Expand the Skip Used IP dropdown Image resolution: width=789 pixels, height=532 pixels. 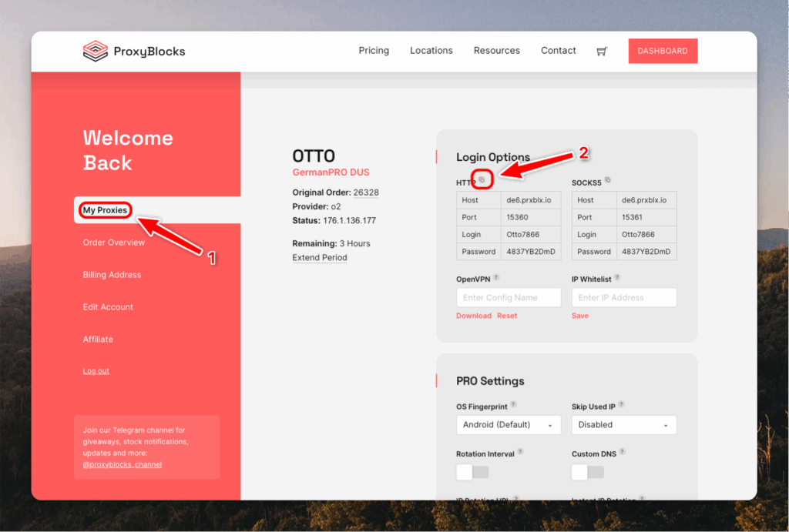(x=624, y=425)
